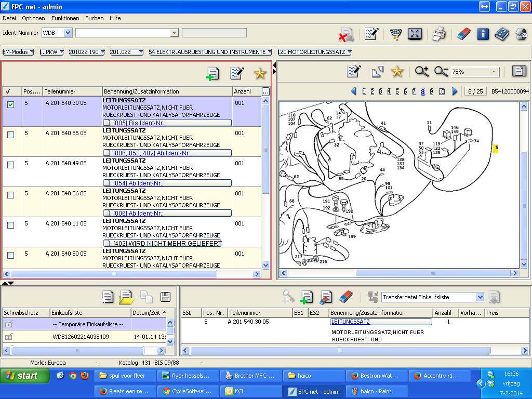The height and width of the screenshot is (399, 532).
Task: Click the delete vehicle red X icon
Action: [346, 35]
